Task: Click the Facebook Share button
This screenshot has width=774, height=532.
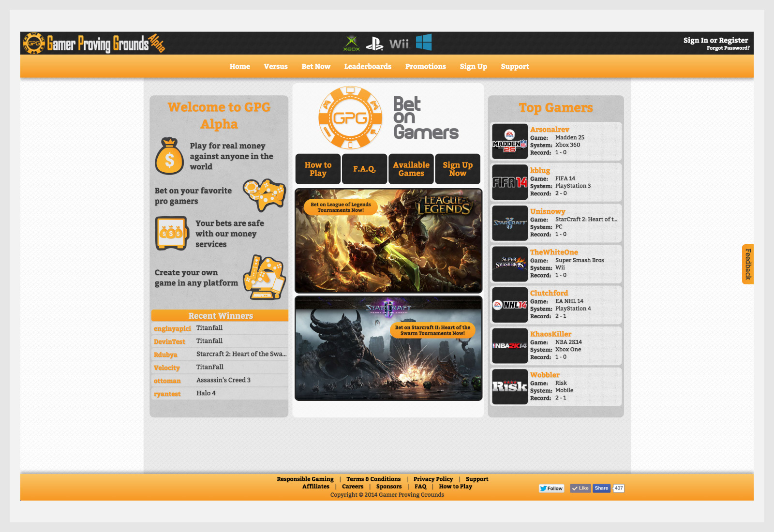Action: click(601, 488)
